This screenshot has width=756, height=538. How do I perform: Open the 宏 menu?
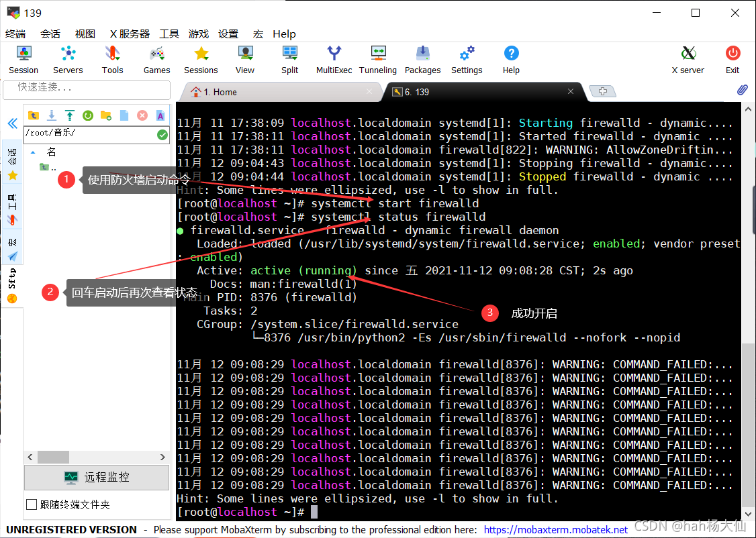click(x=258, y=34)
